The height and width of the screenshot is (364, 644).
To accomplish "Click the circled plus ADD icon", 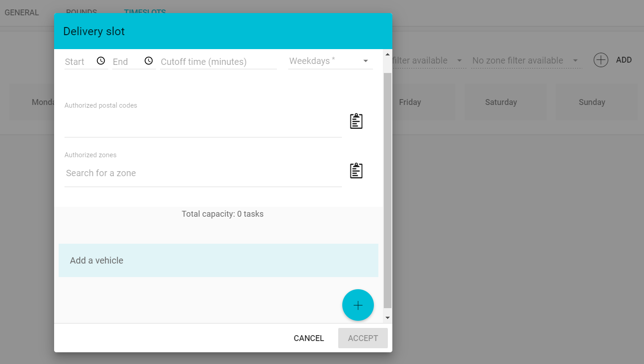I will pyautogui.click(x=601, y=60).
